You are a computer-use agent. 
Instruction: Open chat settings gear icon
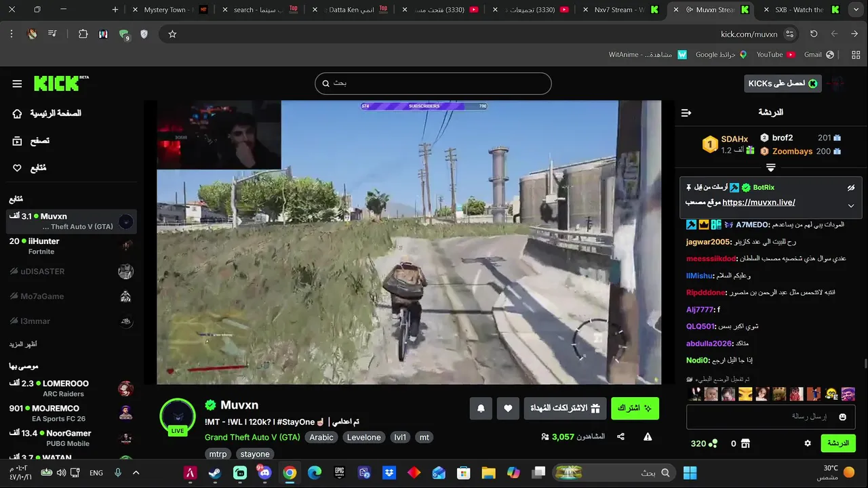tap(808, 443)
